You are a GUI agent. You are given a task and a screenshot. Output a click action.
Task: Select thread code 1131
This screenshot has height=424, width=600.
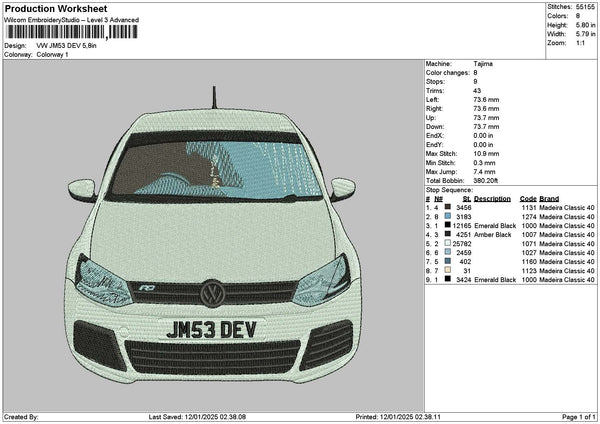coord(529,208)
